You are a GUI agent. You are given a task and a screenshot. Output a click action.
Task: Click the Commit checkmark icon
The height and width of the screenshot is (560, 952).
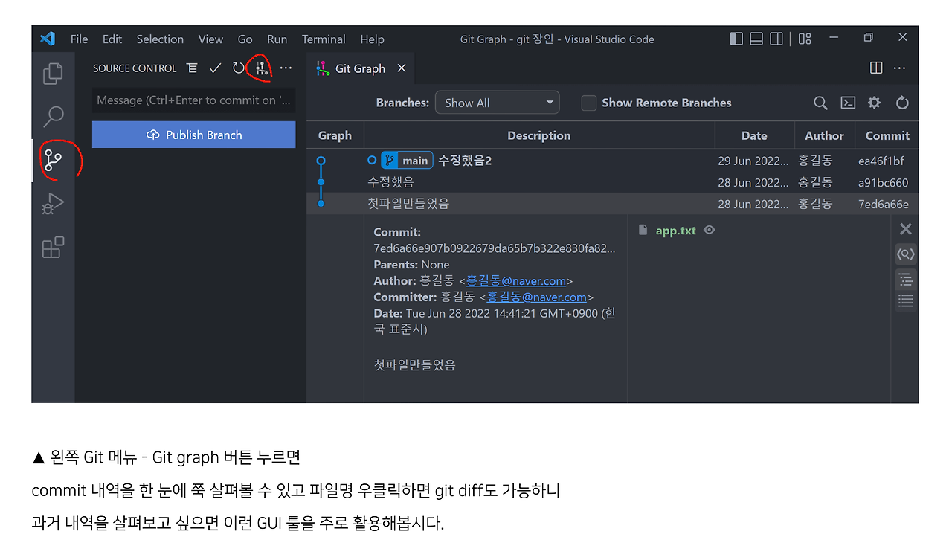215,68
